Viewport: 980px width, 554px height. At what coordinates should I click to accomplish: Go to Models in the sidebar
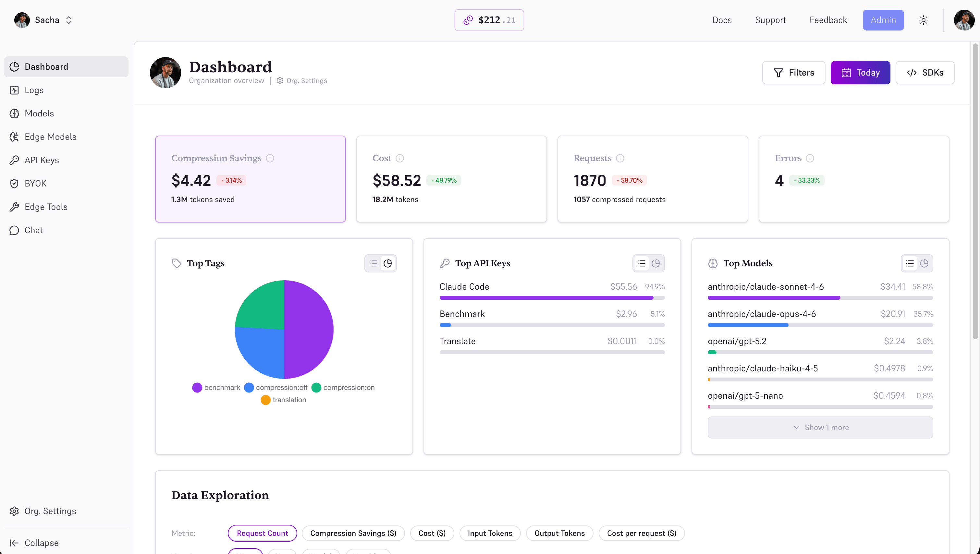(66, 114)
